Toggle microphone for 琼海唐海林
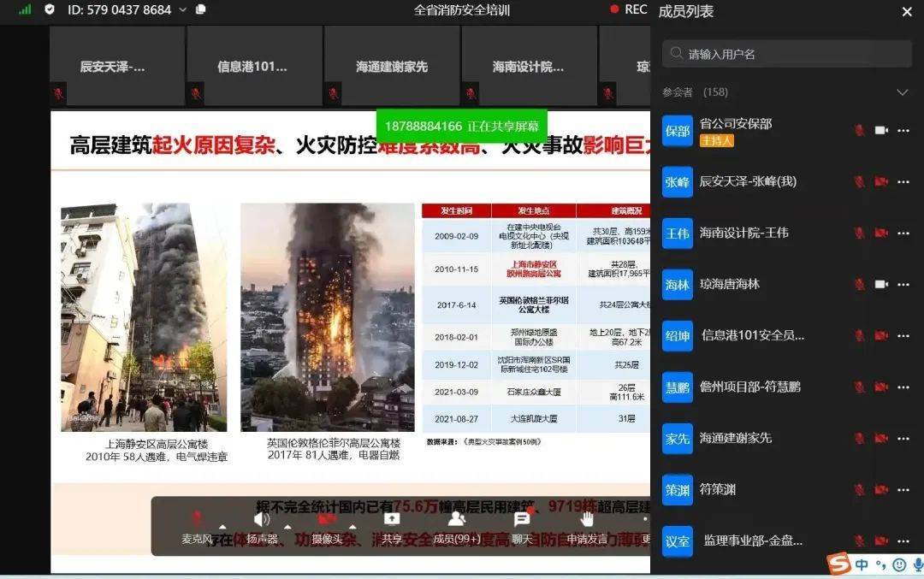The height and width of the screenshot is (579, 924). (860, 284)
